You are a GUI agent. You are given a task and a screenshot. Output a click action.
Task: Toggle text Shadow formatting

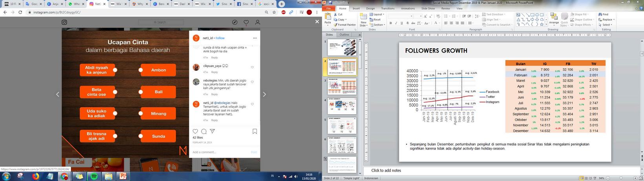[x=407, y=23]
